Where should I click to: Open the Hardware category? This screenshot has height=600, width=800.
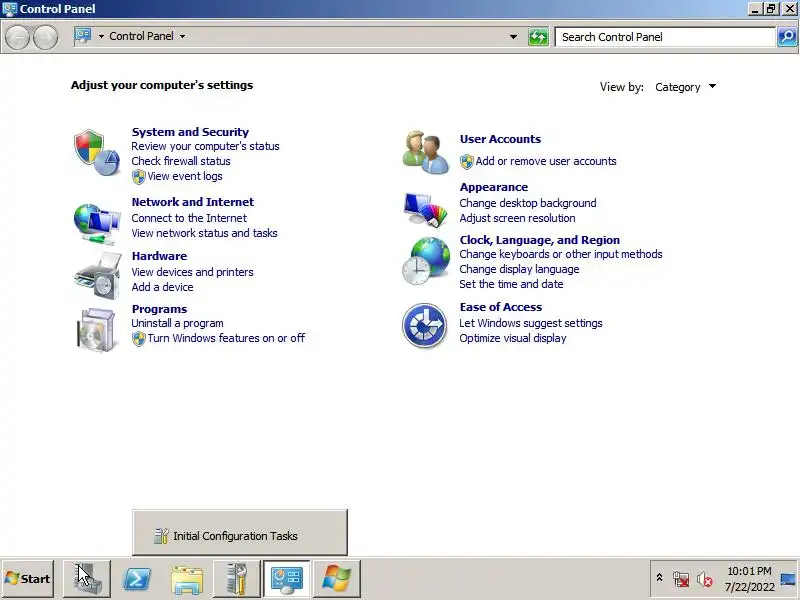tap(159, 256)
